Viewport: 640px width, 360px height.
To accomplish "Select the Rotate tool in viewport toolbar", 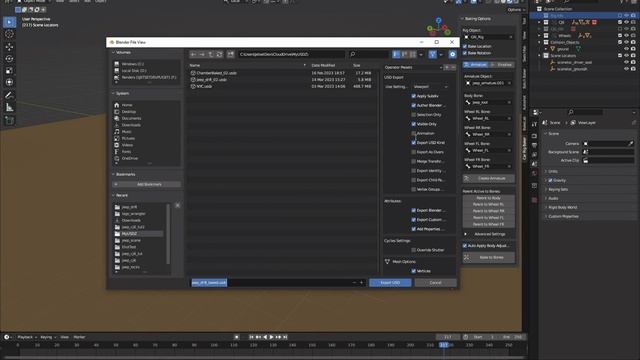I will [x=9, y=58].
